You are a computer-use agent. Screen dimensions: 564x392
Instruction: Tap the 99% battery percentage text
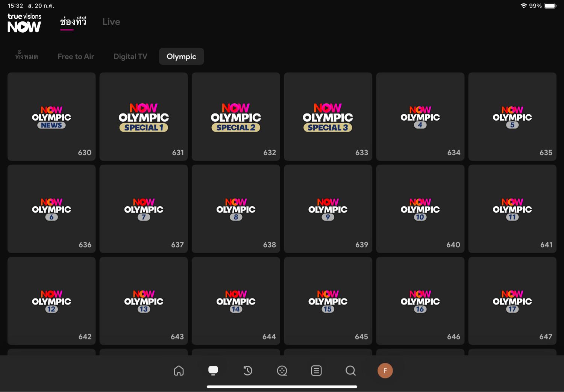[x=535, y=6]
